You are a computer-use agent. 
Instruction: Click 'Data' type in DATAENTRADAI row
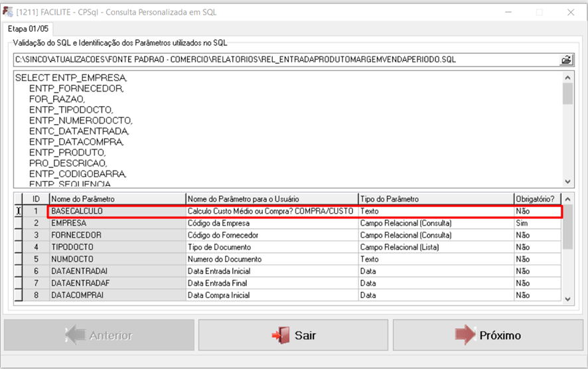click(436, 271)
